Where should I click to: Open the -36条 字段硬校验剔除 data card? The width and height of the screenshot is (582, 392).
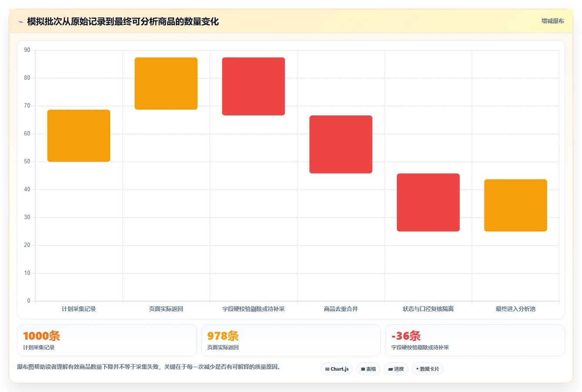click(x=475, y=340)
